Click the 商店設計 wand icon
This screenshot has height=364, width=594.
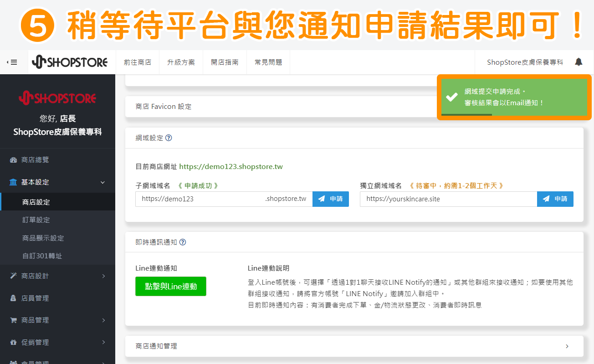13,276
